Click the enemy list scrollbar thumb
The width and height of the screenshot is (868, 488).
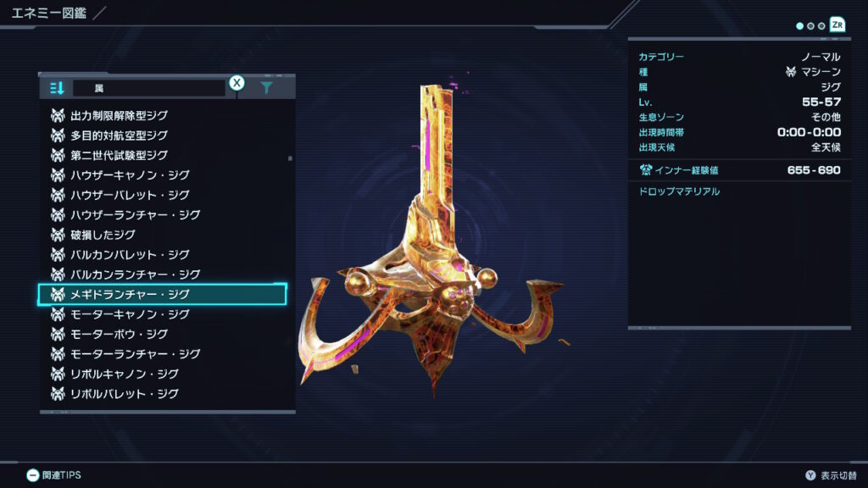290,158
